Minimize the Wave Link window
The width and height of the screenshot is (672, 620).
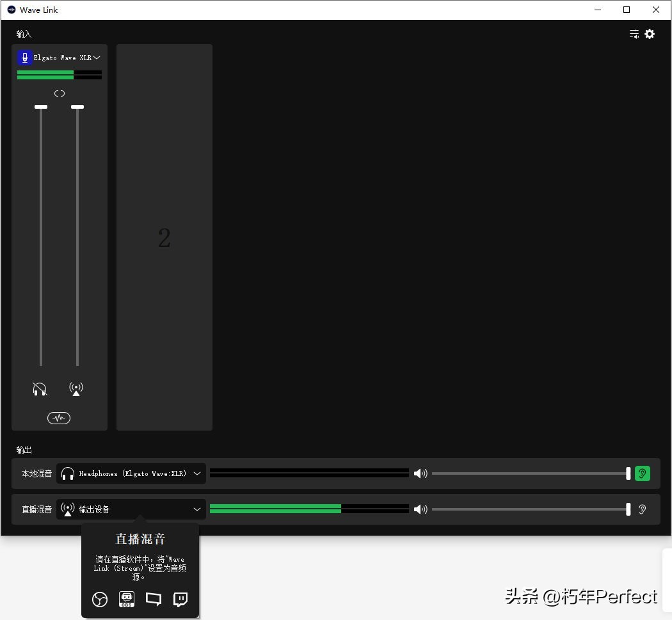598,10
